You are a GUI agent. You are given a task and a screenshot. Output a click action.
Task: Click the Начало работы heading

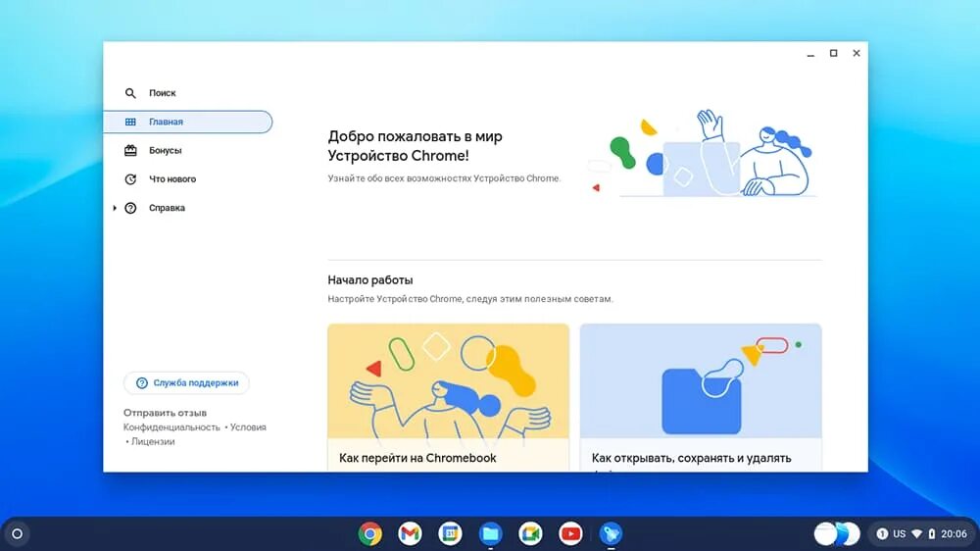370,280
